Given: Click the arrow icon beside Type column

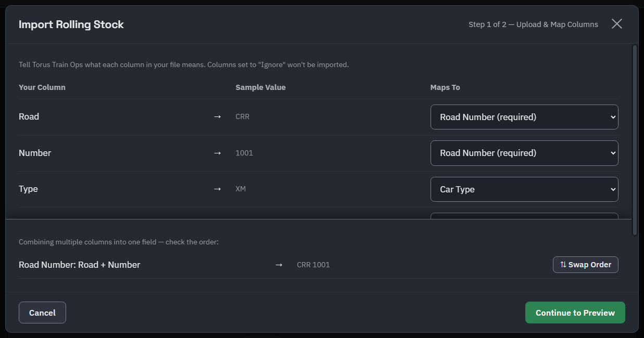Looking at the screenshot, I should (218, 189).
